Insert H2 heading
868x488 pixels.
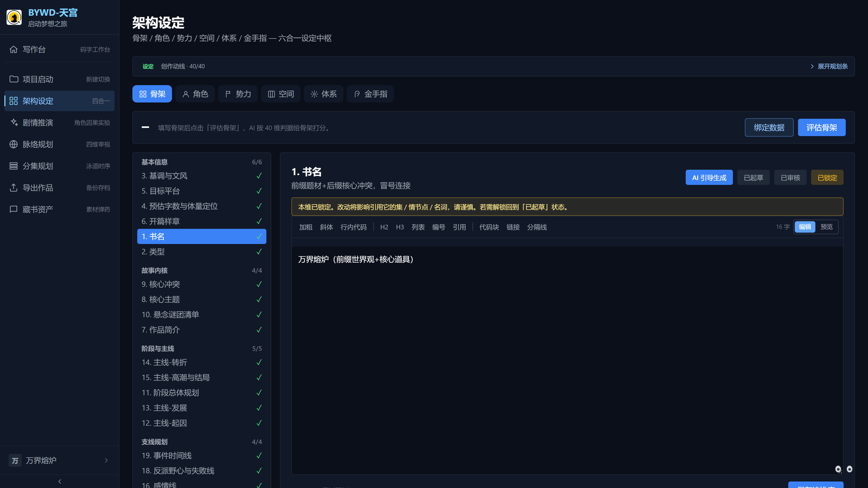(x=384, y=227)
